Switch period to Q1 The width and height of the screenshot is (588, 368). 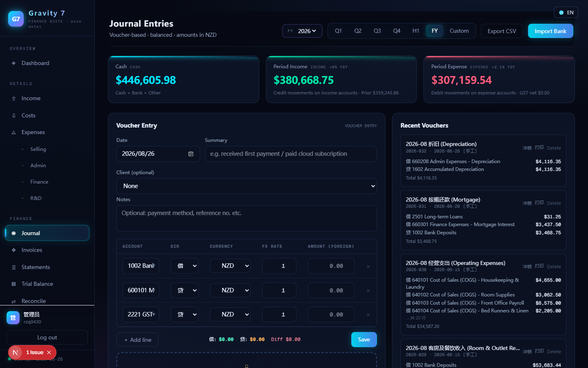(x=338, y=31)
